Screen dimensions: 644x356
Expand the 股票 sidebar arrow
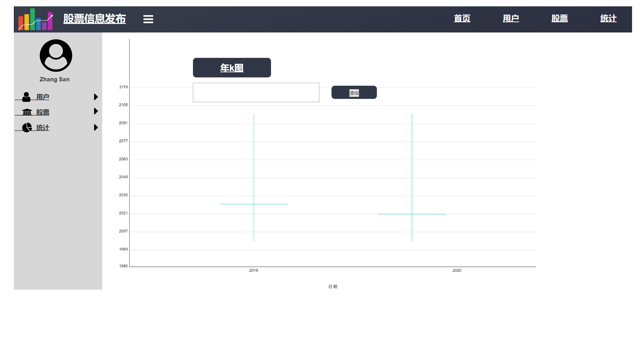[x=95, y=111]
